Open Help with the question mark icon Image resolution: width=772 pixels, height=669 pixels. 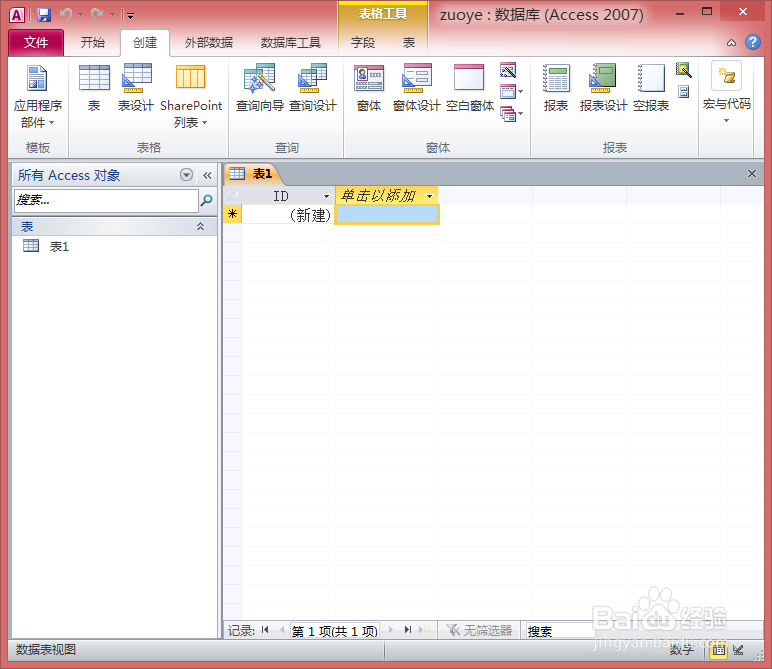pyautogui.click(x=752, y=42)
